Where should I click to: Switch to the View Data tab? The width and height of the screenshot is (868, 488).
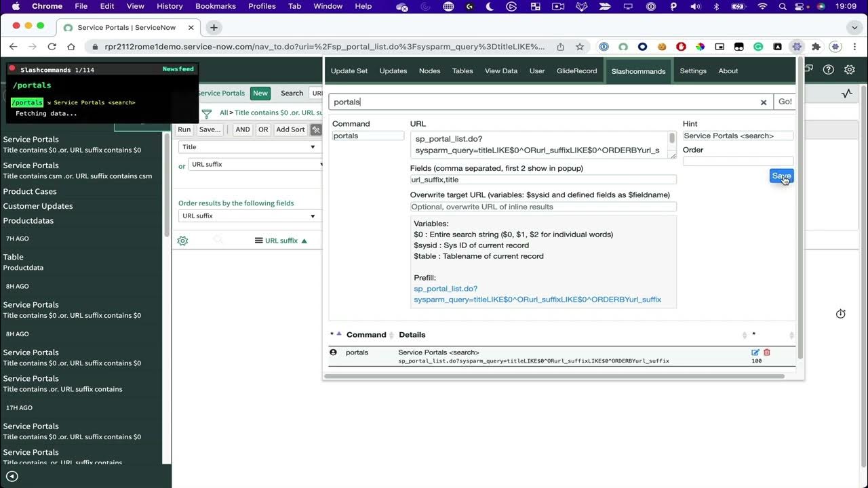(x=501, y=71)
